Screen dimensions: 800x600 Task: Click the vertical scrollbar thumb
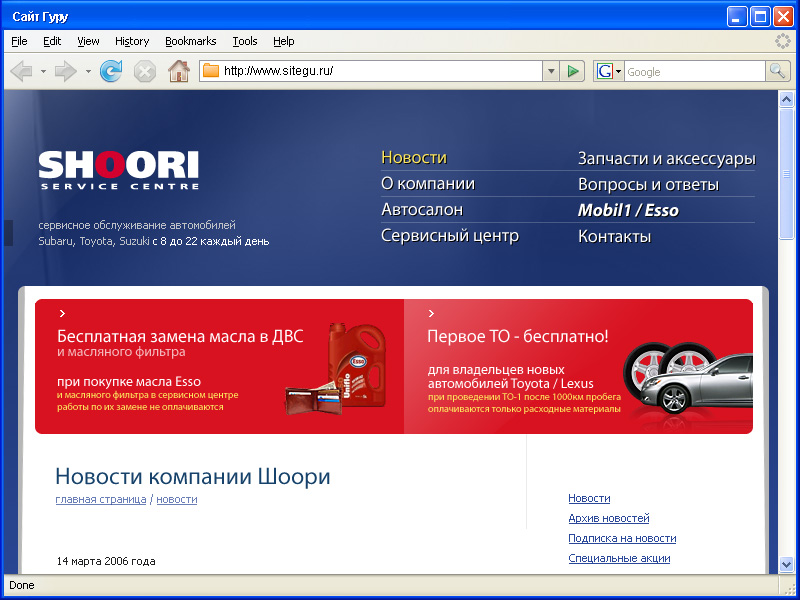pyautogui.click(x=786, y=173)
